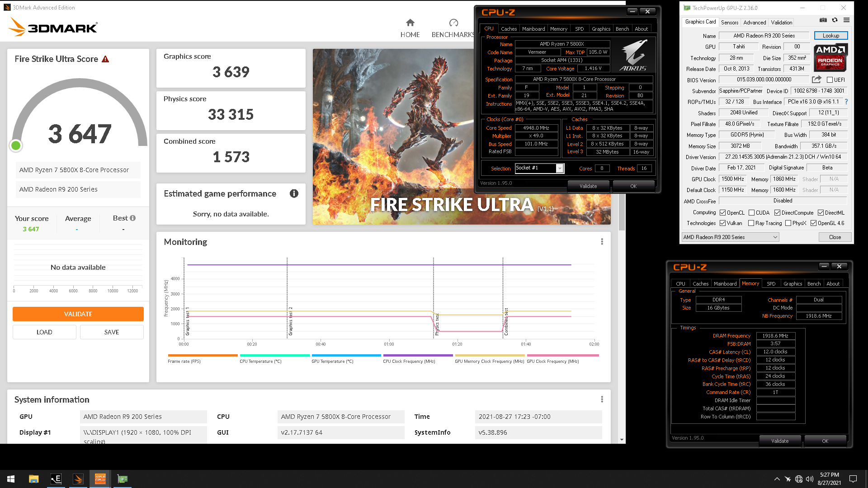The width and height of the screenshot is (868, 488).
Task: Click the Physics test marker on graph
Action: pyautogui.click(x=437, y=324)
